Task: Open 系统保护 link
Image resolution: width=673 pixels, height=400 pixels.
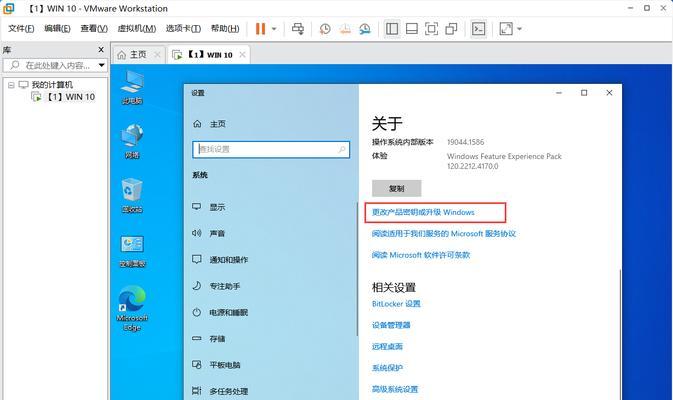Action: pyautogui.click(x=387, y=368)
